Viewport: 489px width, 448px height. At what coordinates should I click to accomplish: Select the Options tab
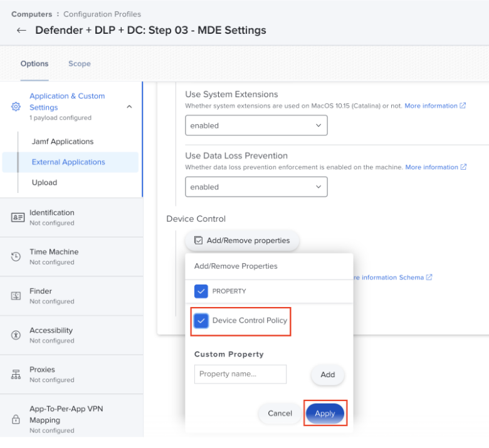tap(34, 63)
